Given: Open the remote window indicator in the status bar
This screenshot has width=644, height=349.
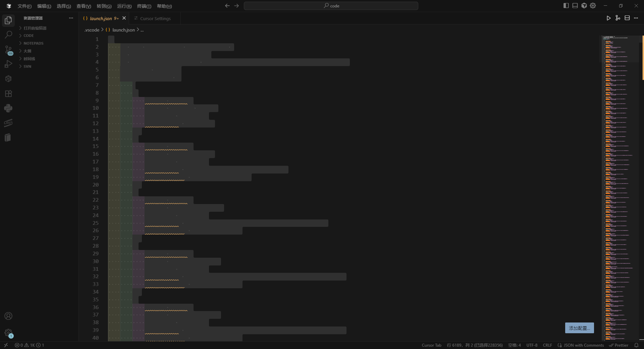Looking at the screenshot, I should pyautogui.click(x=6, y=345).
